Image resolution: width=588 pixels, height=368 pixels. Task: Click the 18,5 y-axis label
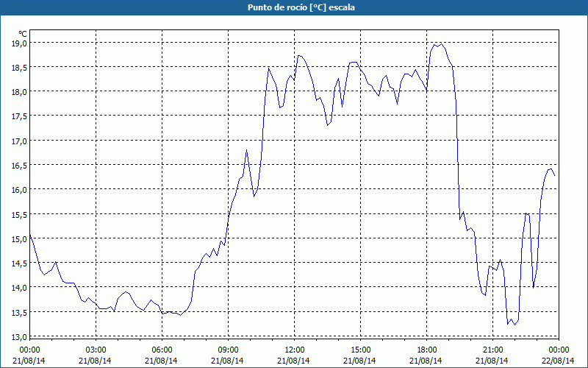(x=20, y=67)
